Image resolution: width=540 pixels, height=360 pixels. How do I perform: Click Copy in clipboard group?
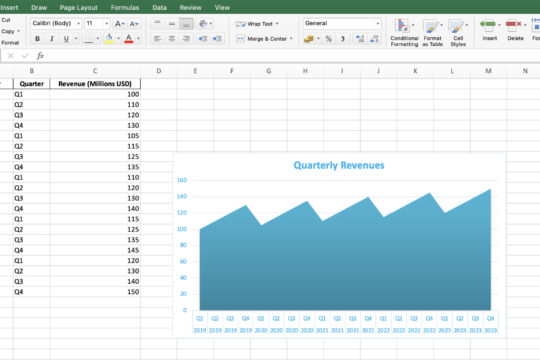coord(8,31)
